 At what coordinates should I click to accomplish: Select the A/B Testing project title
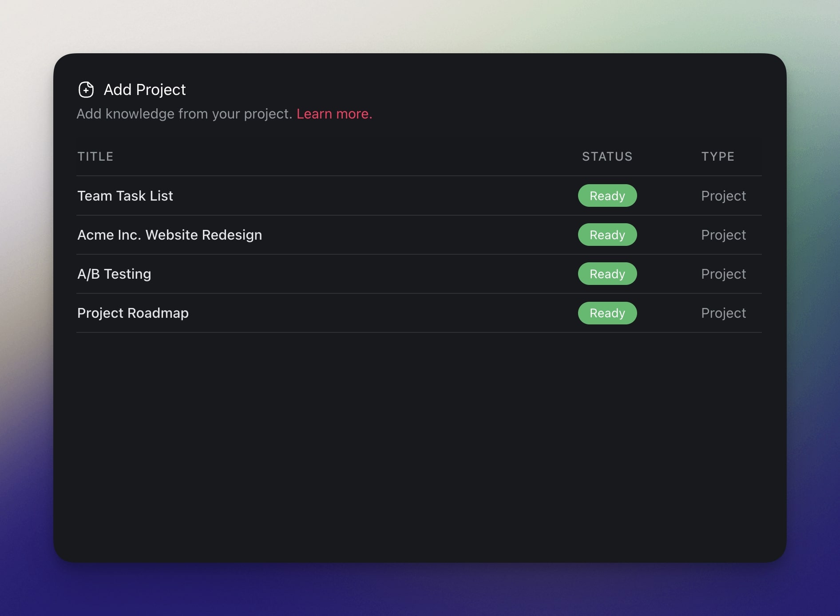[114, 274]
